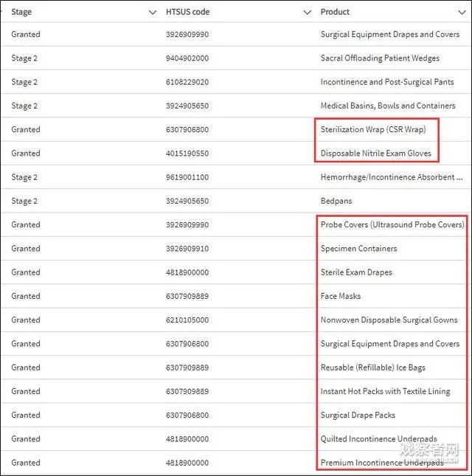Click HTSUS code 4015190550
Image resolution: width=472 pixels, height=476 pixels.
click(187, 154)
